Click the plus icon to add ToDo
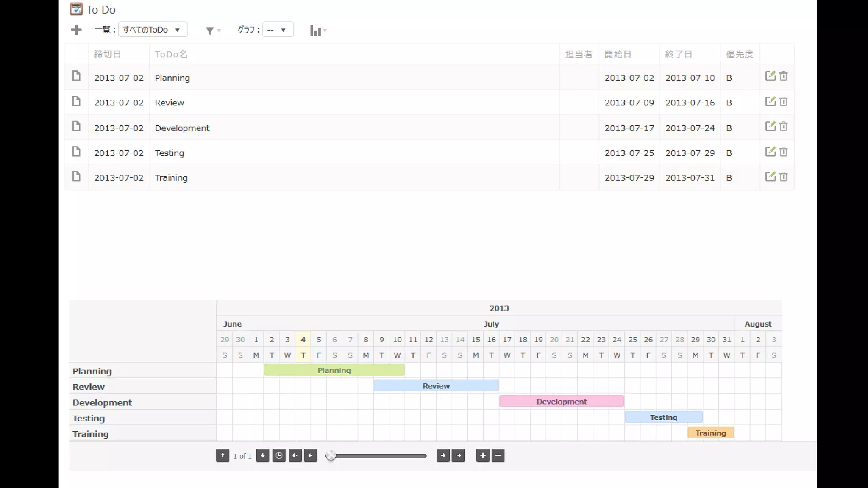 tap(76, 30)
